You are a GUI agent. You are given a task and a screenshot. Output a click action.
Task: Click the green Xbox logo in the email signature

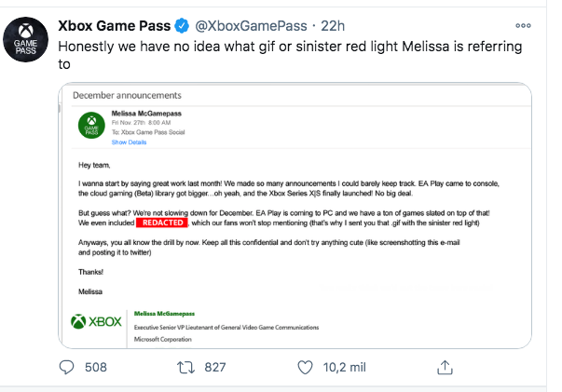[96, 321]
